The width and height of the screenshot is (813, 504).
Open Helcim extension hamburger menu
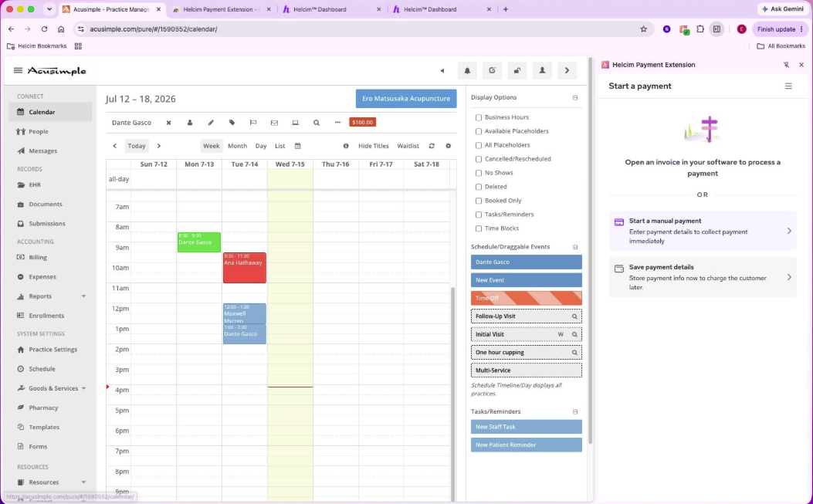[788, 86]
